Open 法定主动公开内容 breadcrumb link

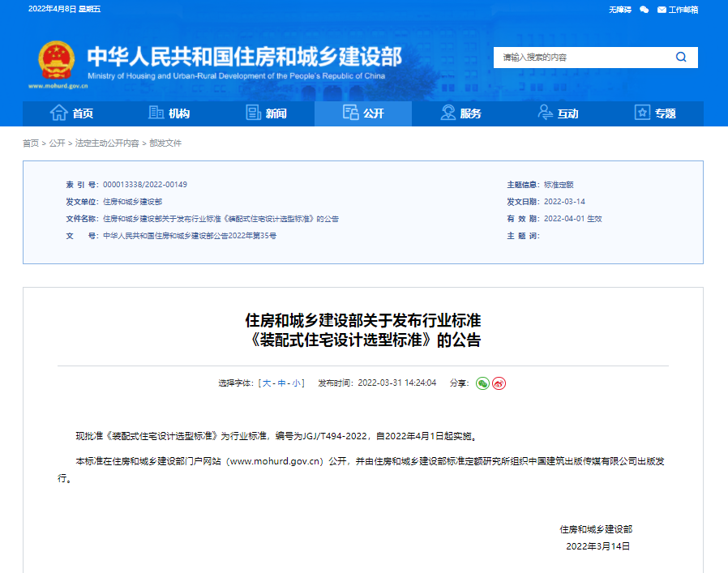107,143
